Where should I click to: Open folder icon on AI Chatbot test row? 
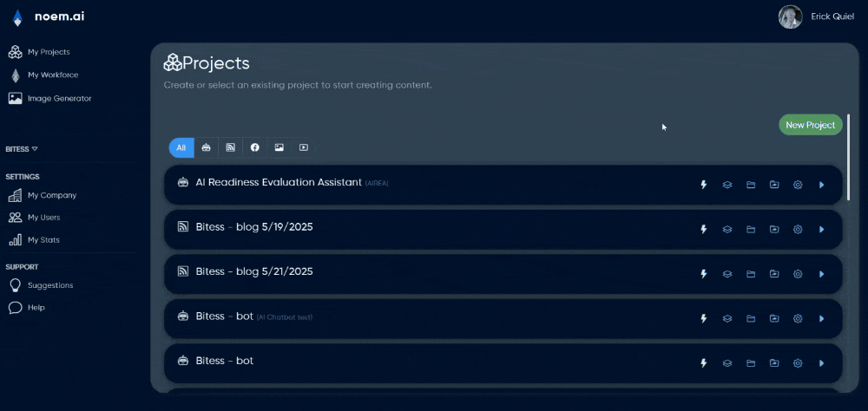coord(751,318)
